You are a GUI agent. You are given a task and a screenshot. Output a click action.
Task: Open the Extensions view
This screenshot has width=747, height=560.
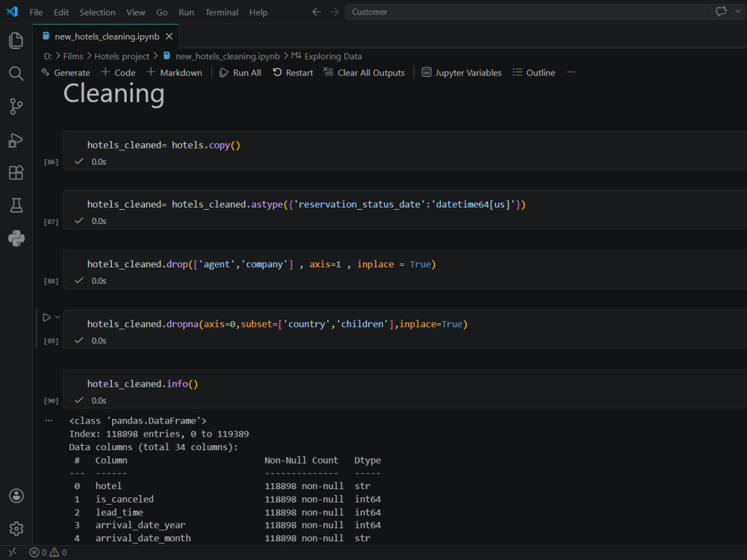[x=16, y=172]
